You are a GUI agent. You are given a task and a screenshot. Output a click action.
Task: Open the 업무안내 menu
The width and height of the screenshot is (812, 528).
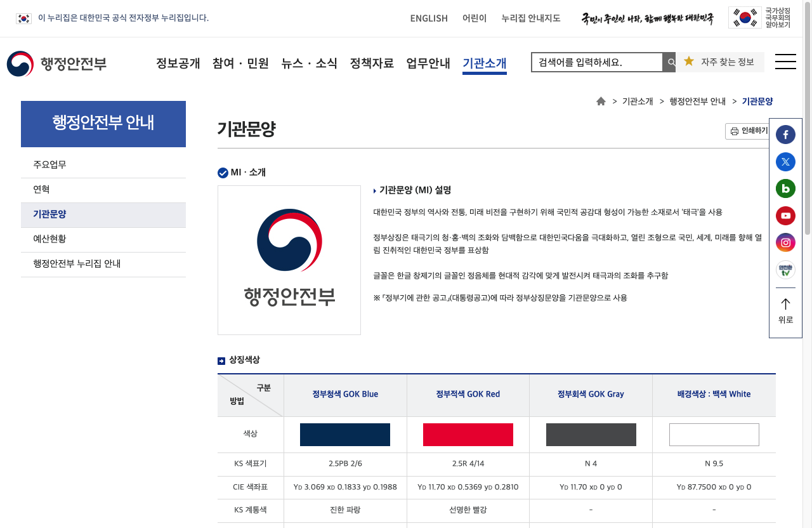(428, 63)
